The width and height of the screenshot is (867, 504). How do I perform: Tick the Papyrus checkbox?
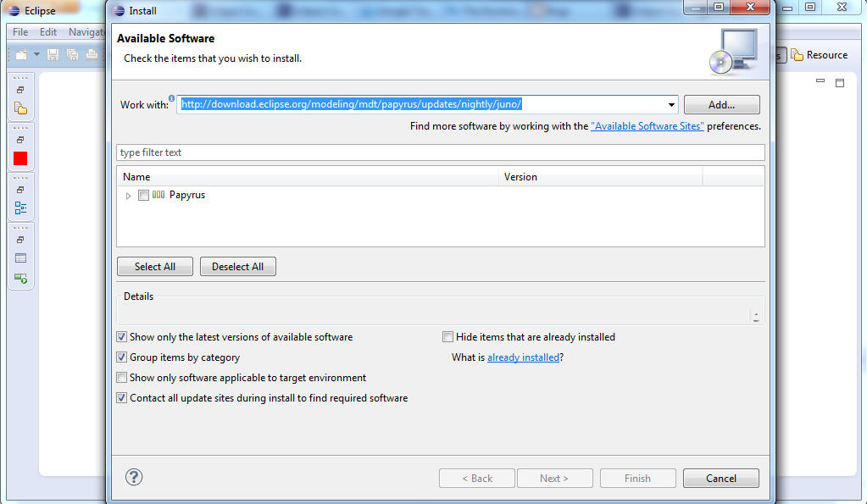coord(144,195)
